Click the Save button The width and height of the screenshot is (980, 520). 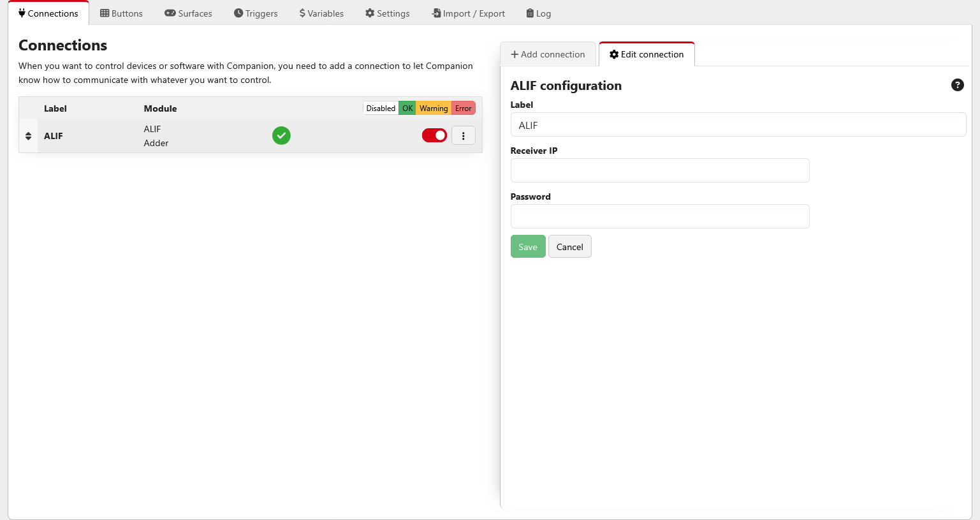tap(528, 247)
